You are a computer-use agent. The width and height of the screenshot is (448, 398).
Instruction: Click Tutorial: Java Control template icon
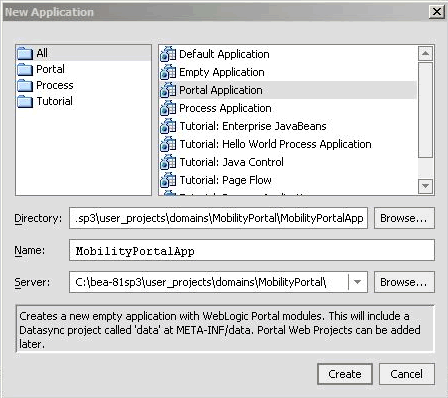click(x=168, y=162)
